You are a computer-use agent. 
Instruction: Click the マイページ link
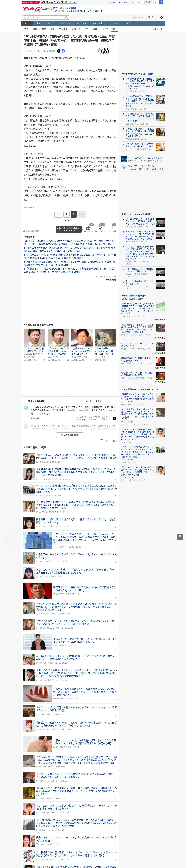click(x=139, y=17)
